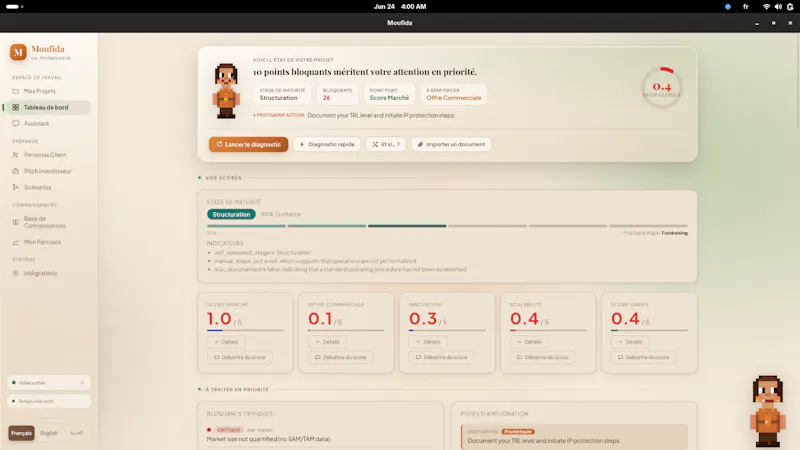Open the floating pixel assistant character
The image size is (800, 450).
coord(767,411)
